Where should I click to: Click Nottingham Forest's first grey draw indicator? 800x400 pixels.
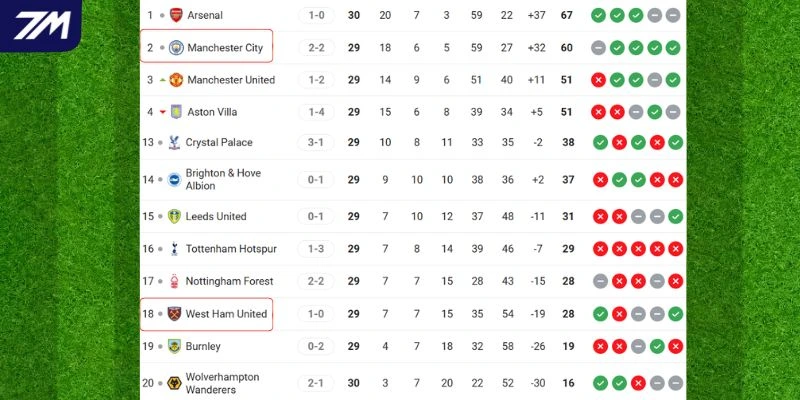599,281
